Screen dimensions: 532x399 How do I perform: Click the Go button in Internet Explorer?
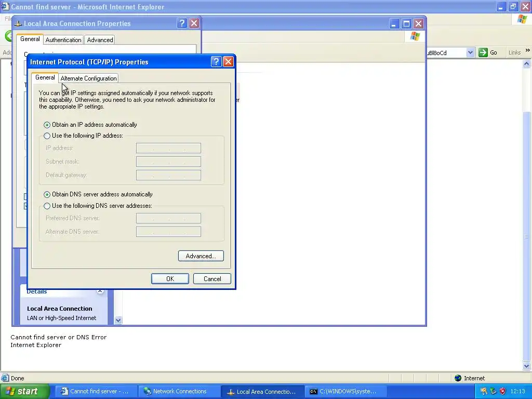click(x=488, y=52)
